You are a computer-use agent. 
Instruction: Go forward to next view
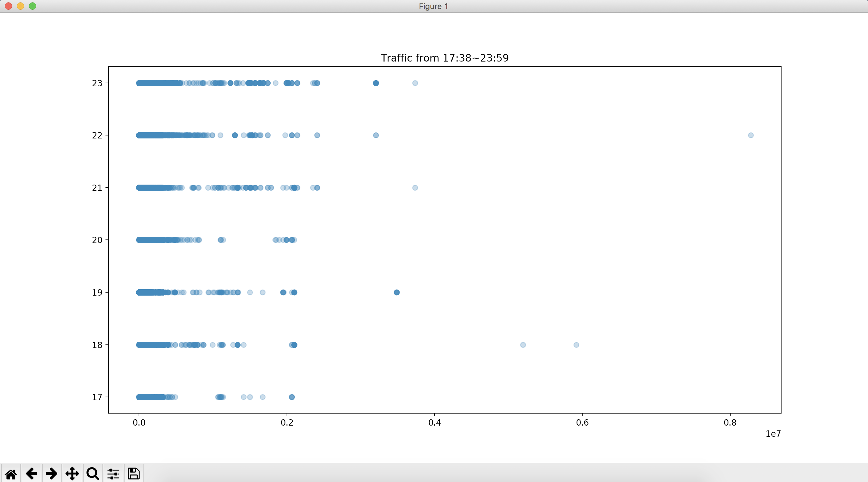[x=52, y=474]
